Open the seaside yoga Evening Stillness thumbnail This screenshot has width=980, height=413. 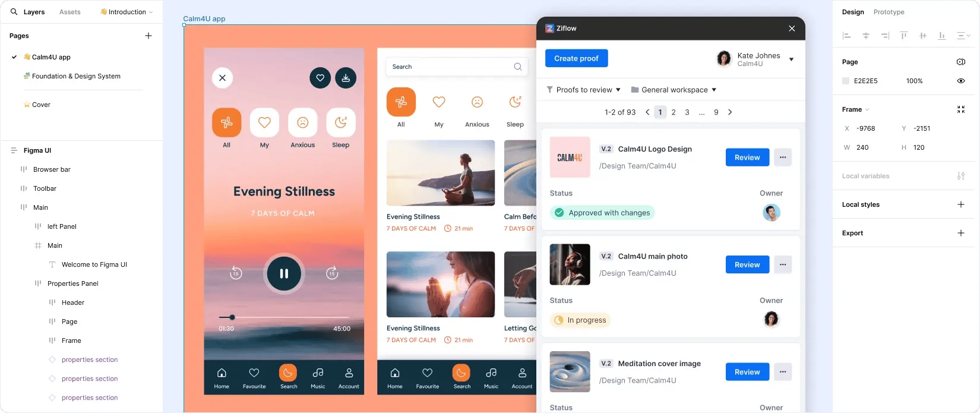point(441,173)
